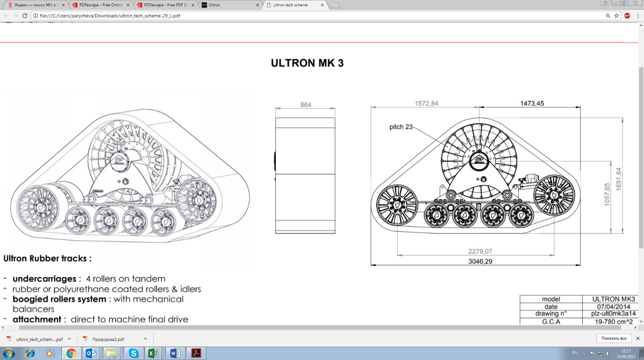Launch Internet Explorer from the taskbar

[30, 354]
